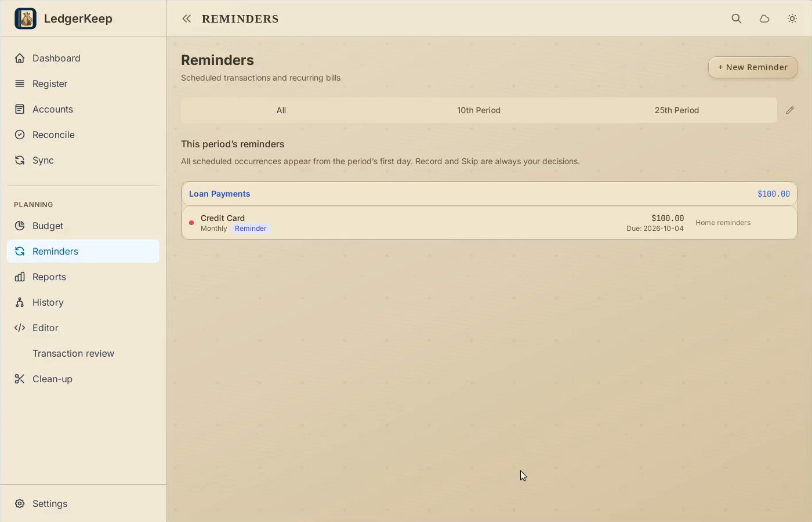Screen dimensions: 812x522
Task: Click the Home reminders label
Action: (x=723, y=223)
